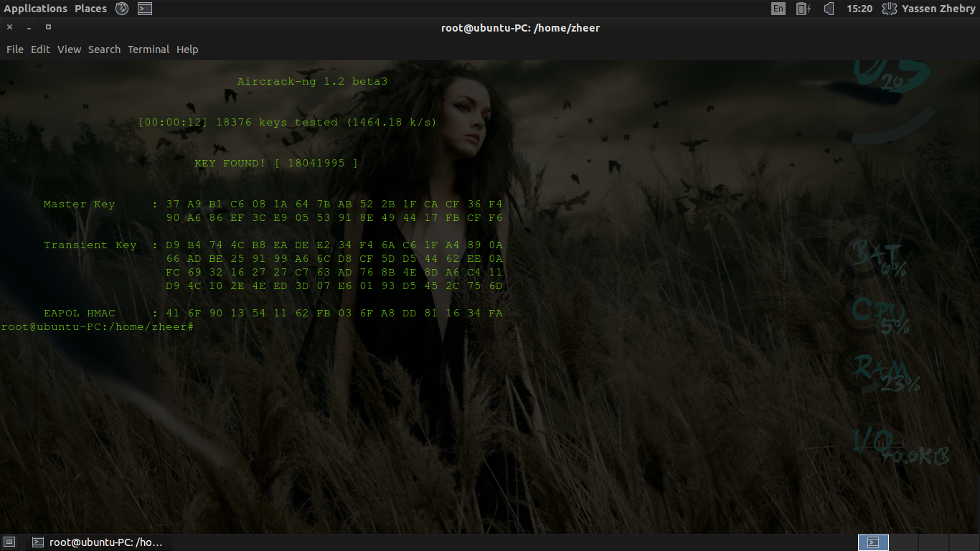The image size is (980, 551).
Task: Minimize the terminal window
Action: tap(29, 27)
